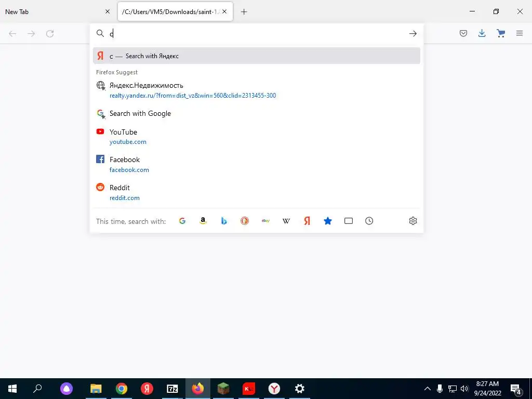532x399 pixels.
Task: Select 'c — Search with Яндекс' suggestion
Action: [257, 56]
